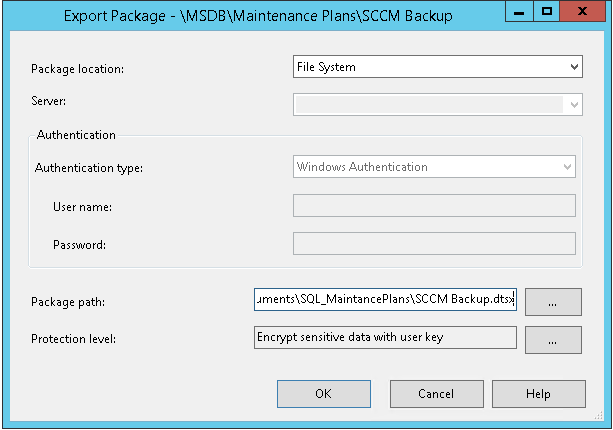Close the Export Package dialog
Image resolution: width=613 pixels, height=430 pixels.
(582, 11)
